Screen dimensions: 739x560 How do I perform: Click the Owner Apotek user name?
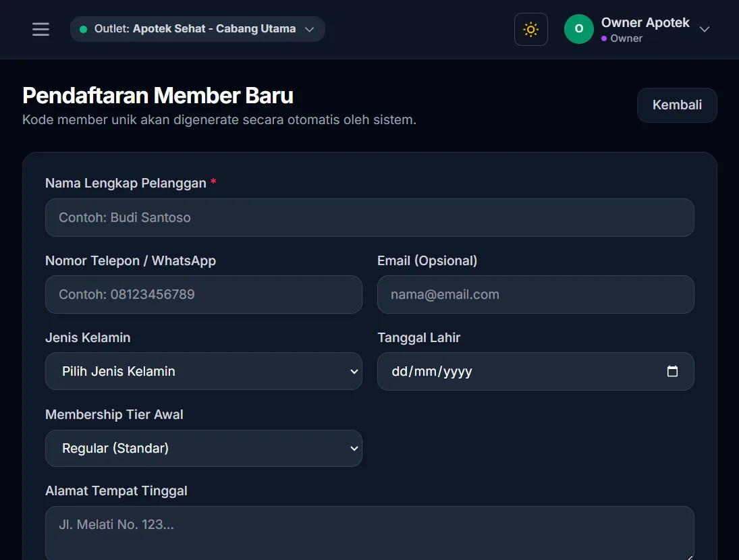pos(645,23)
